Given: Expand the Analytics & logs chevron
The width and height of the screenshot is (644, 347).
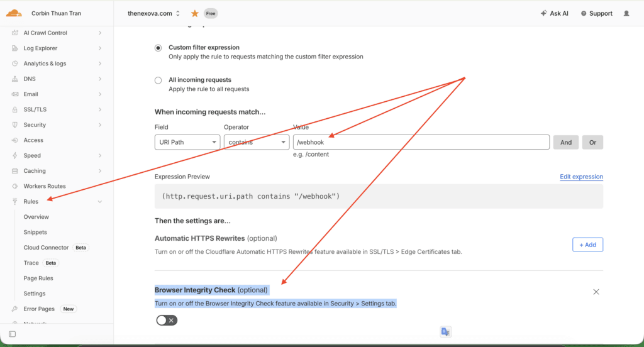Looking at the screenshot, I should pos(100,63).
